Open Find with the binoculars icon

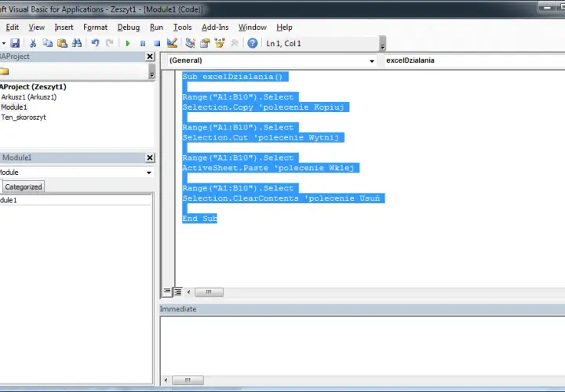pos(77,43)
